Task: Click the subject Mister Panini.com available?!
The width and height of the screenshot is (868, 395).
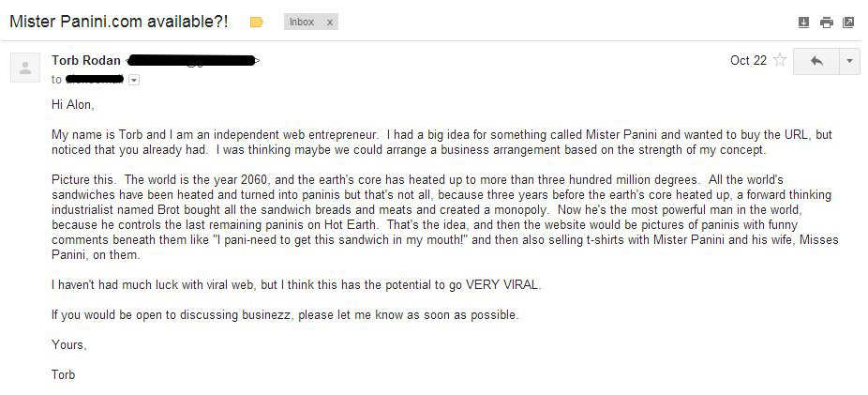Action: (x=119, y=22)
